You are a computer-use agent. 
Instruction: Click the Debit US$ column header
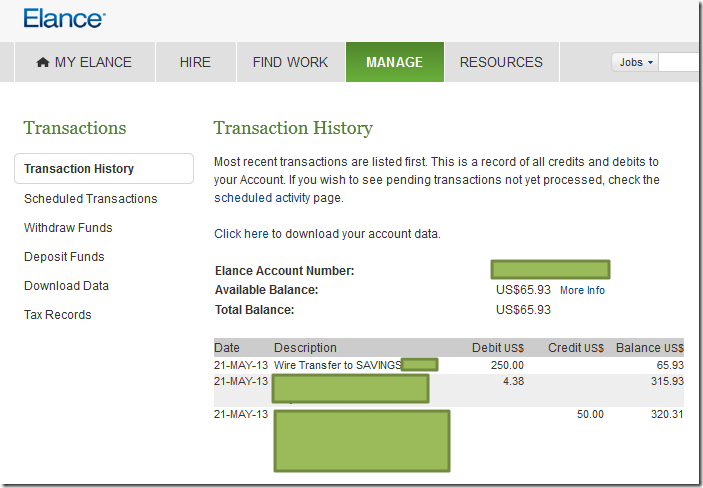click(x=498, y=348)
